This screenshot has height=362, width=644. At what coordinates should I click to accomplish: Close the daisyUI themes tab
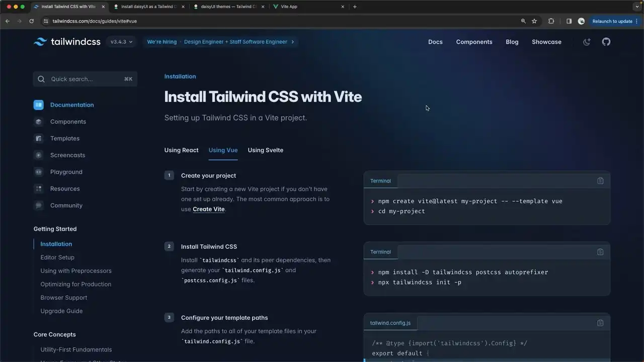click(x=263, y=7)
